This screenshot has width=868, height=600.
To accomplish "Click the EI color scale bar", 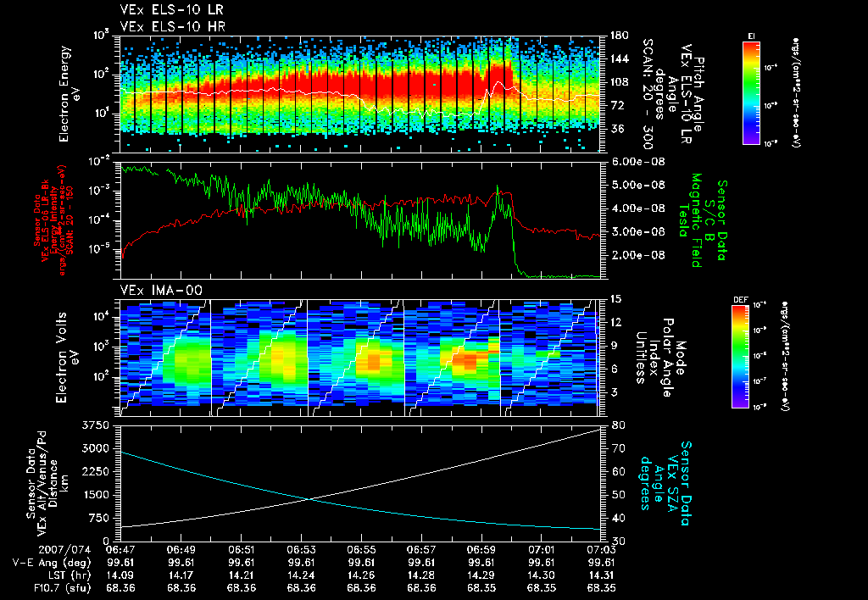I will [751, 92].
